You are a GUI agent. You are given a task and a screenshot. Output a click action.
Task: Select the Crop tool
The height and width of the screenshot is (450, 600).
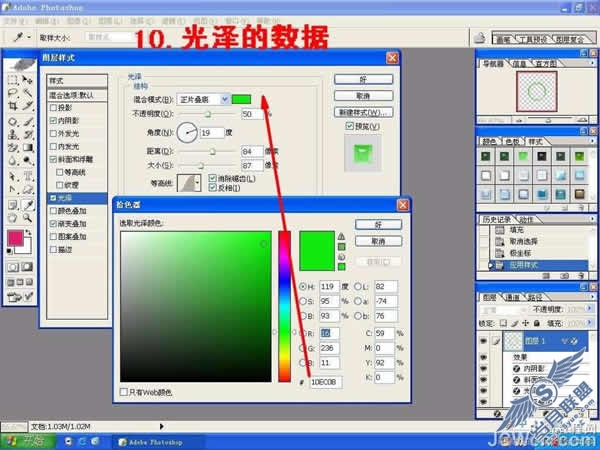13,106
